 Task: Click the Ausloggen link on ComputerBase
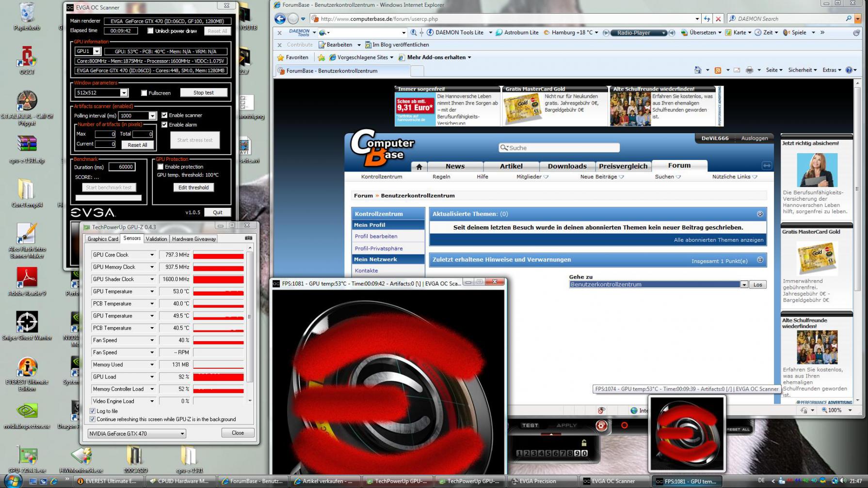[x=754, y=138]
